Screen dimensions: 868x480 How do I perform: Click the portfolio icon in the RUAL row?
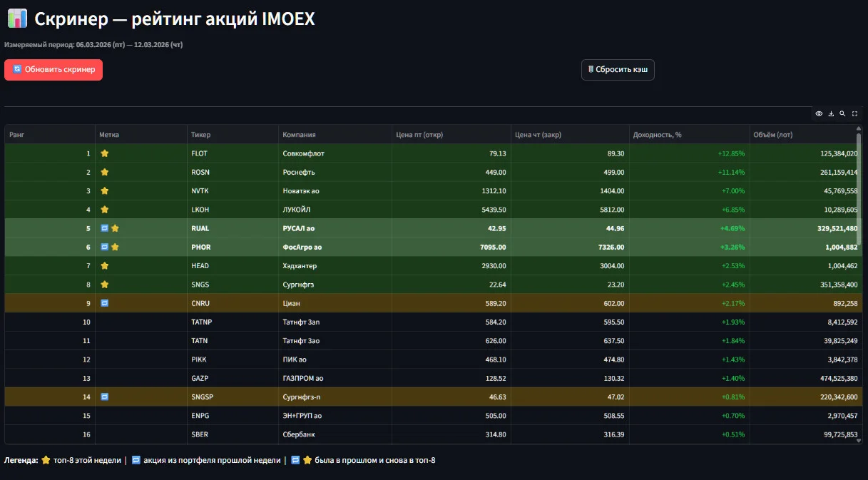click(x=104, y=228)
